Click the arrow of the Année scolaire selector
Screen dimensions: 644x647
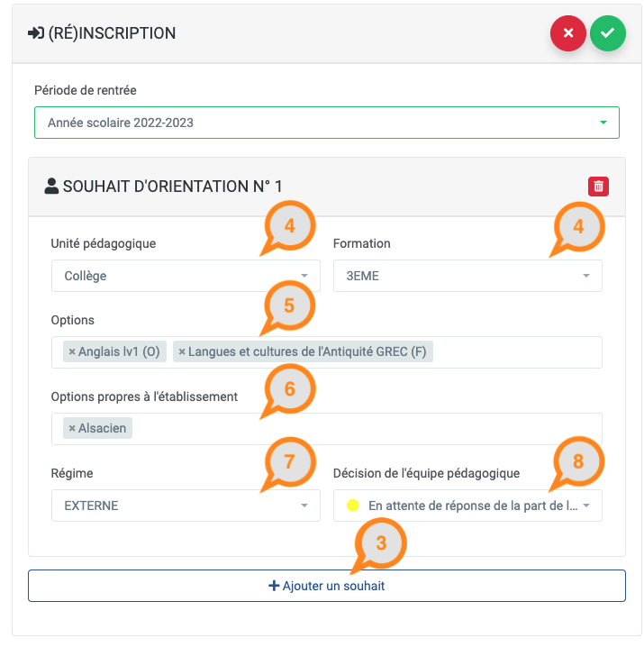coord(603,123)
